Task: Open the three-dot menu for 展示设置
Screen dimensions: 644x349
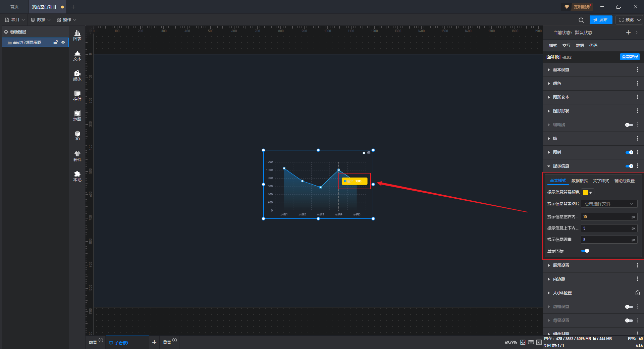Action: click(637, 265)
